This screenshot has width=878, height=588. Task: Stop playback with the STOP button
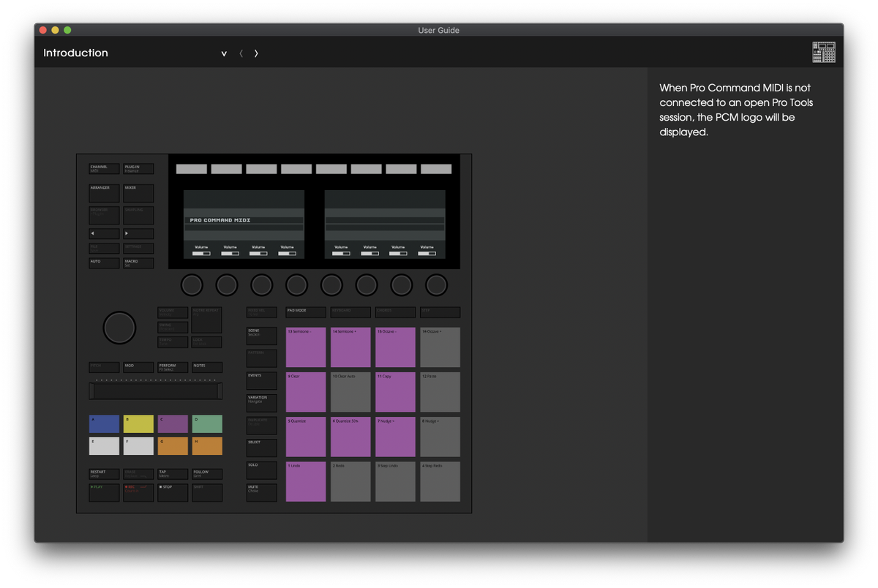[173, 492]
